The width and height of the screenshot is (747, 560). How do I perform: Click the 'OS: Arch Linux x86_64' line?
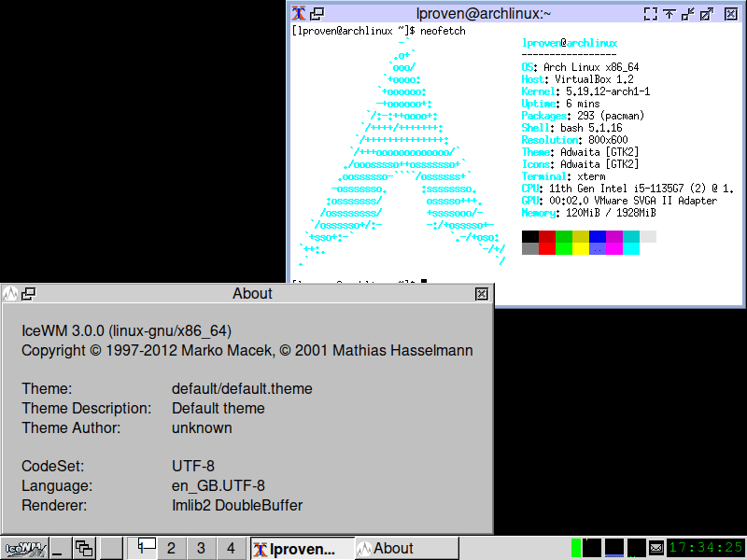[x=580, y=67]
